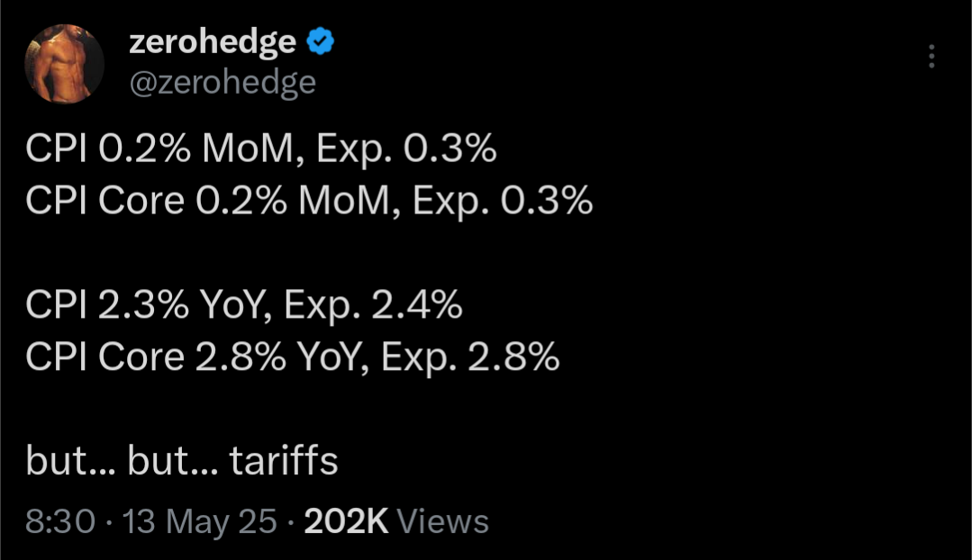Click the line 'CPI 2.3% YoY, Exp. 2.4%'
The width and height of the screenshot is (972, 560).
pos(244,305)
